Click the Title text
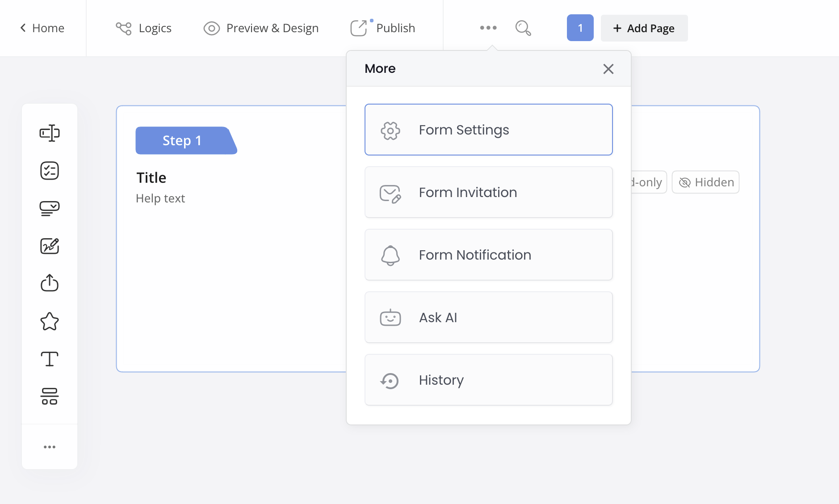This screenshot has width=839, height=504. coord(151,178)
